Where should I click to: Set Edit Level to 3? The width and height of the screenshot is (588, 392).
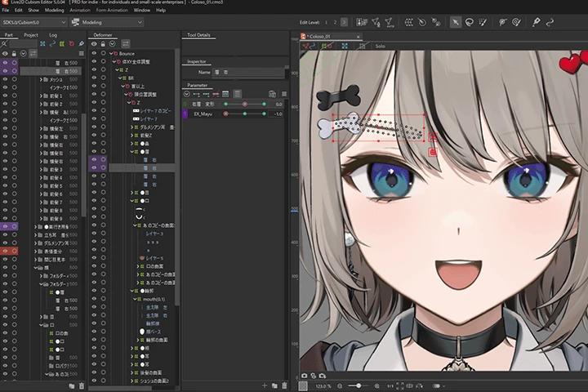tap(344, 23)
